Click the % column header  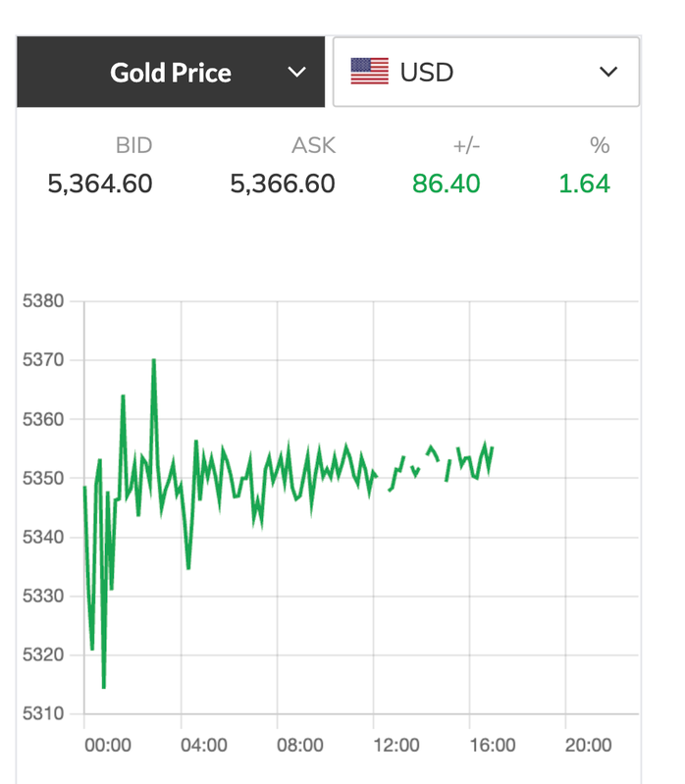pyautogui.click(x=600, y=146)
